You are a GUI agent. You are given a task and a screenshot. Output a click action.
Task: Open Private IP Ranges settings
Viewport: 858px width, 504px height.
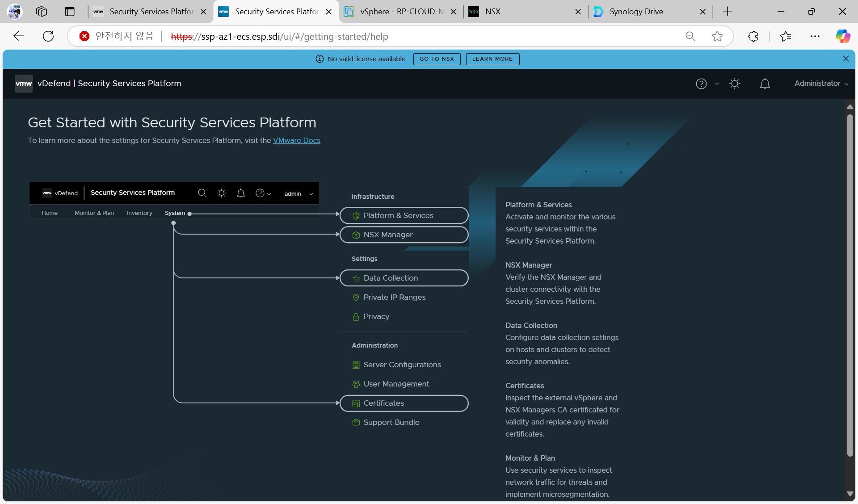(x=395, y=297)
